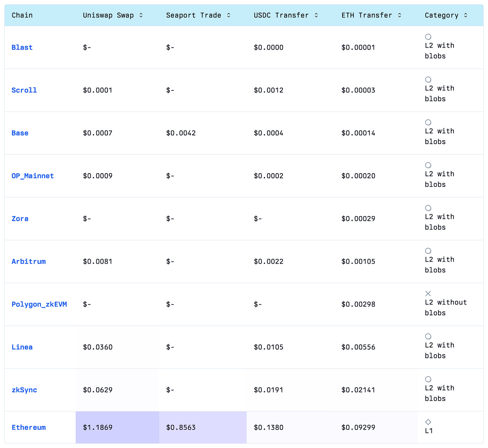Select Base Seaport Trade value $0.0042
The width and height of the screenshot is (488, 448).
point(181,133)
